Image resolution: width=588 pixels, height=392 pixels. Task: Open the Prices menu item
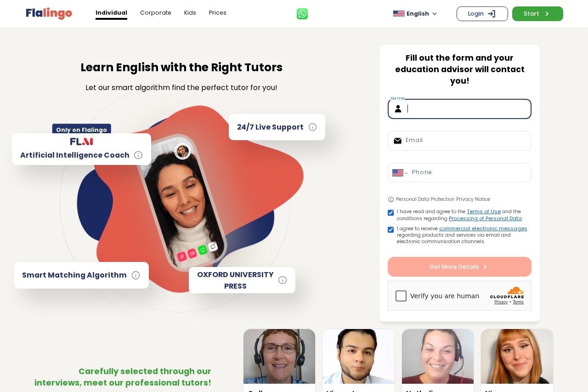pyautogui.click(x=218, y=13)
